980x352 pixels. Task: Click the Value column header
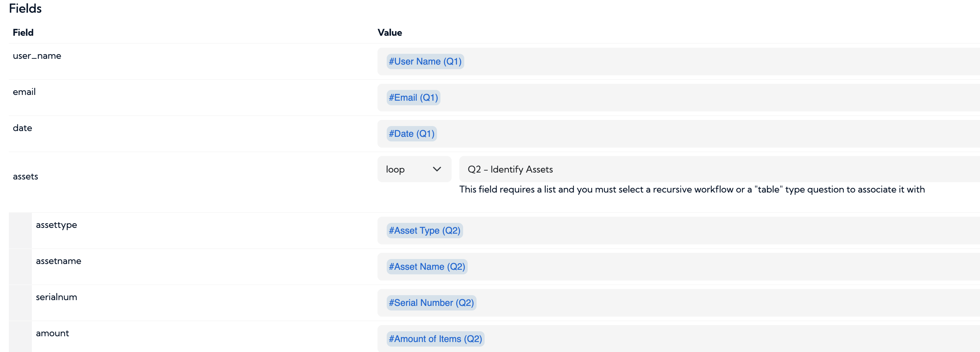[389, 33]
